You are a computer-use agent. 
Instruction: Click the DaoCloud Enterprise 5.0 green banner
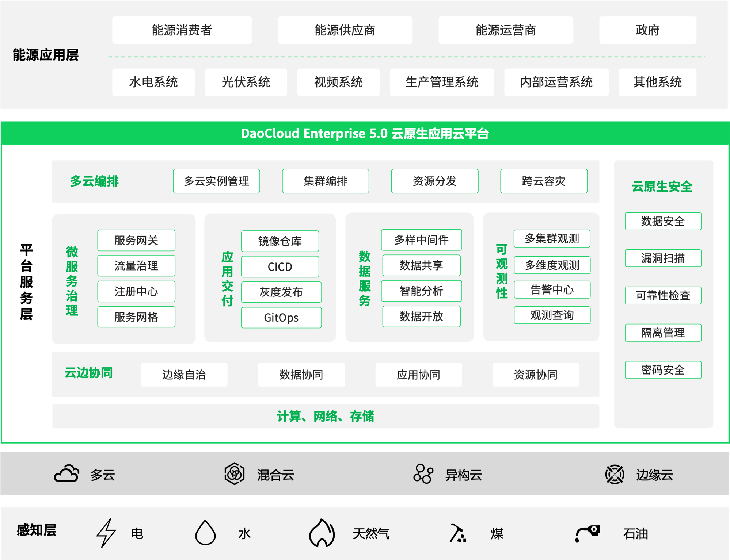[x=365, y=133]
